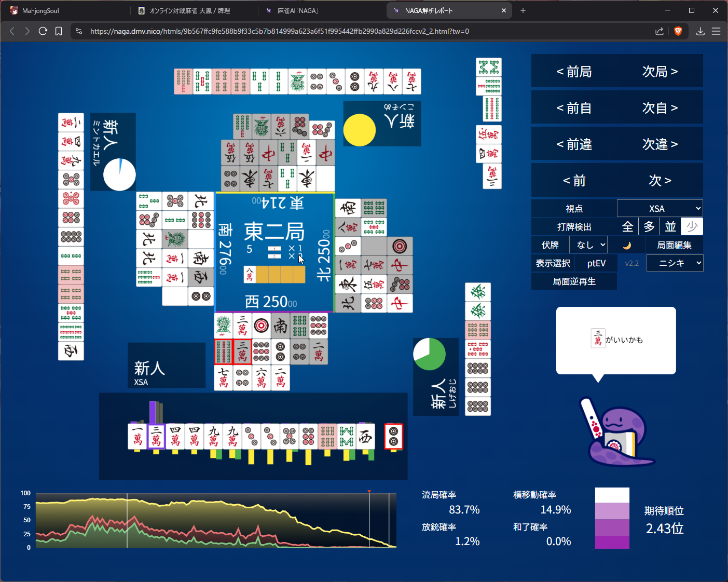Screen dimensions: 728x582
Task: Open the browser hamburger menu icon
Action: pos(716,31)
